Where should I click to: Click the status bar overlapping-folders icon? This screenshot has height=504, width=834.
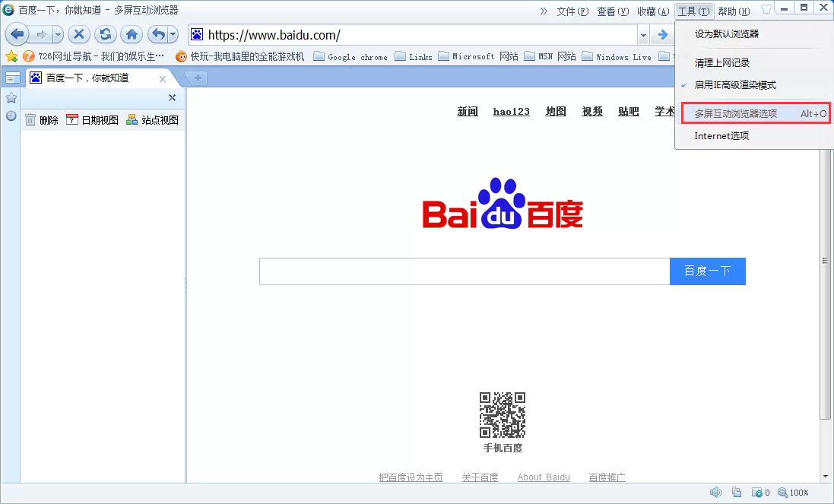(737, 493)
